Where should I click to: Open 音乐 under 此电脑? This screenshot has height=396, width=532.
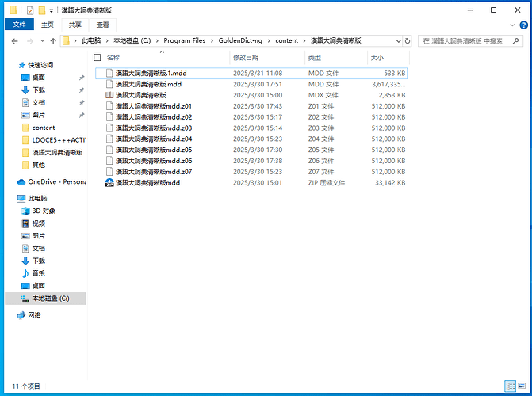38,273
